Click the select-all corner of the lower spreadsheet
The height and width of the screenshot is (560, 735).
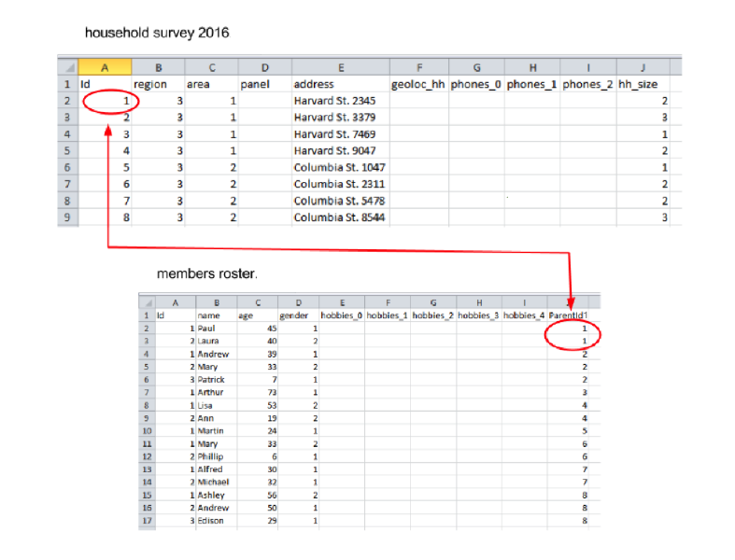point(147,302)
